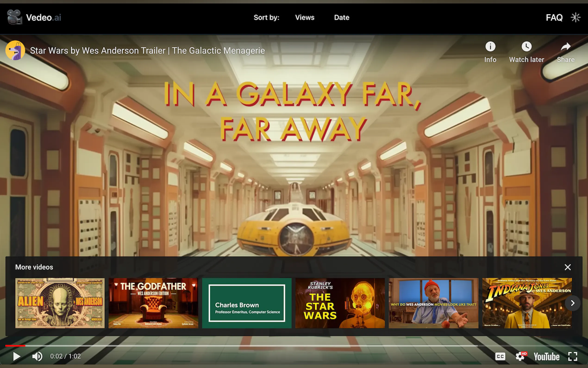
Task: Toggle the light/dark theme sun icon
Action: point(575,17)
